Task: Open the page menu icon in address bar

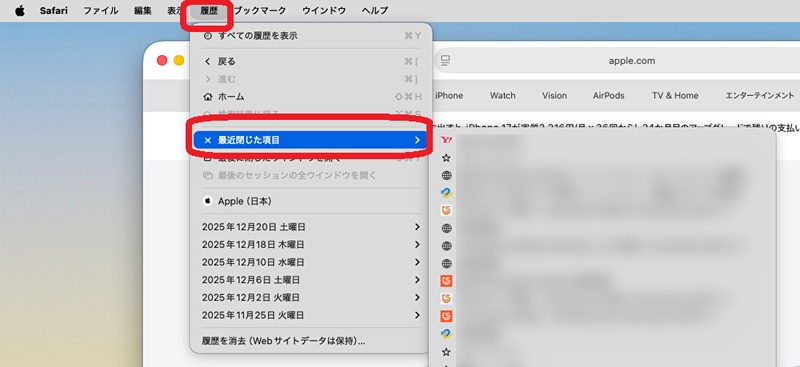Action: click(445, 61)
